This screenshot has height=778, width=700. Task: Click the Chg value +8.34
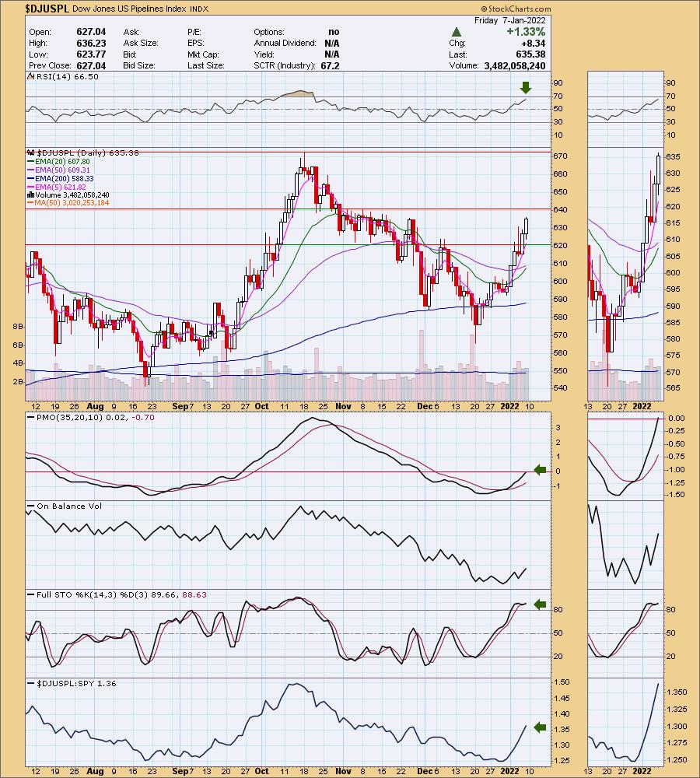(x=534, y=43)
